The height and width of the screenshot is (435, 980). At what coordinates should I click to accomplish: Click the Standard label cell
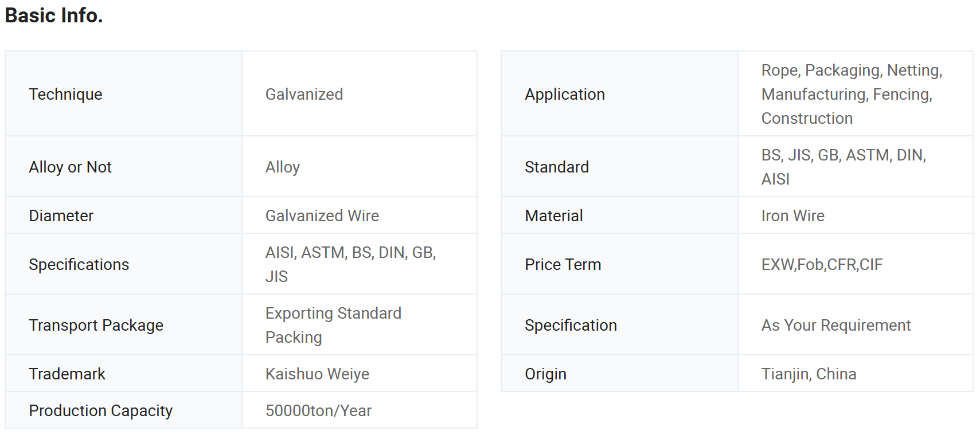[619, 167]
